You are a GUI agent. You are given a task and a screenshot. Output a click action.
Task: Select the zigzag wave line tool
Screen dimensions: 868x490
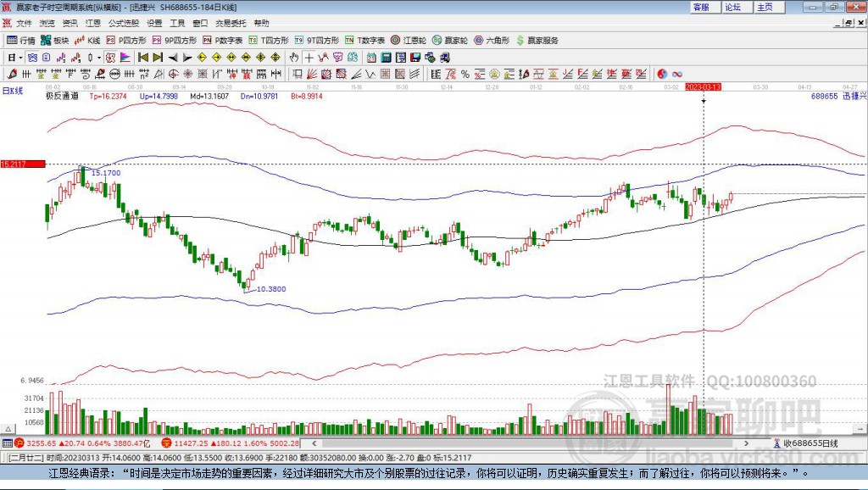[x=370, y=75]
